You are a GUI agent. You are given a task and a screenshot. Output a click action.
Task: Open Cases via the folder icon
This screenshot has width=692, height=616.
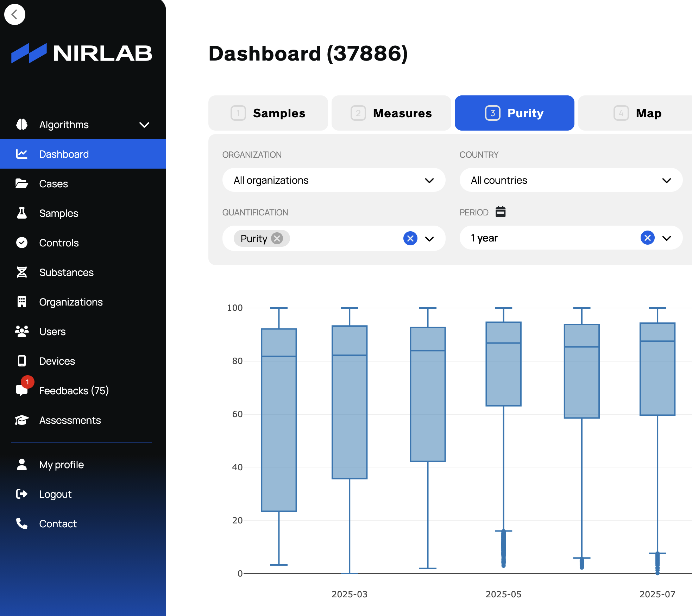21,183
